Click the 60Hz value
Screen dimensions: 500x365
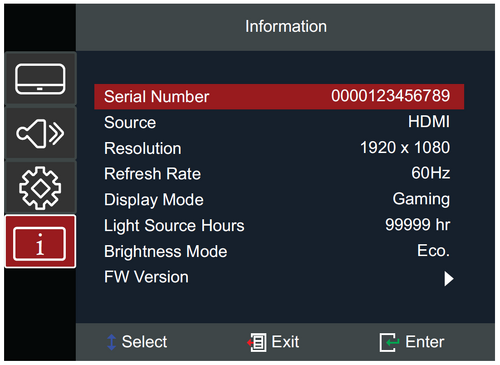click(431, 173)
